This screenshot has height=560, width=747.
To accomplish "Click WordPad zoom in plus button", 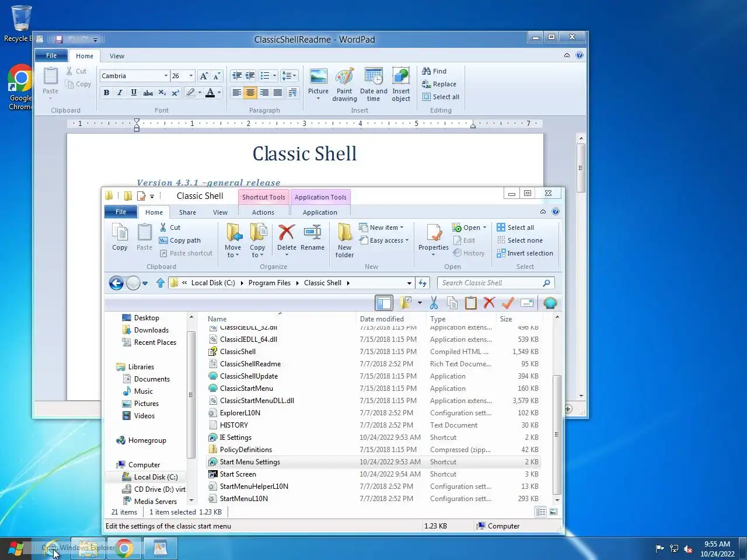I will [568, 409].
